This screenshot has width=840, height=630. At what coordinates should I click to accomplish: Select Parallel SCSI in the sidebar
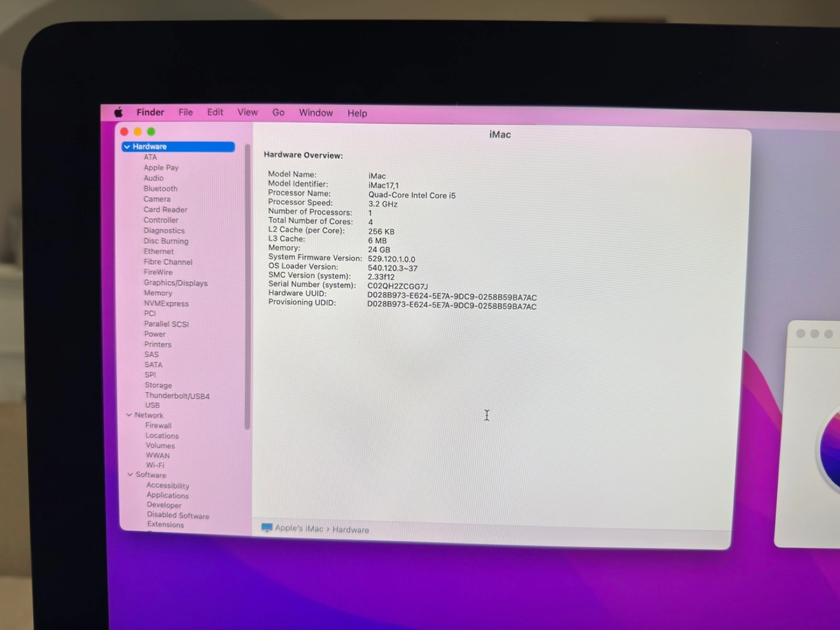coord(166,324)
